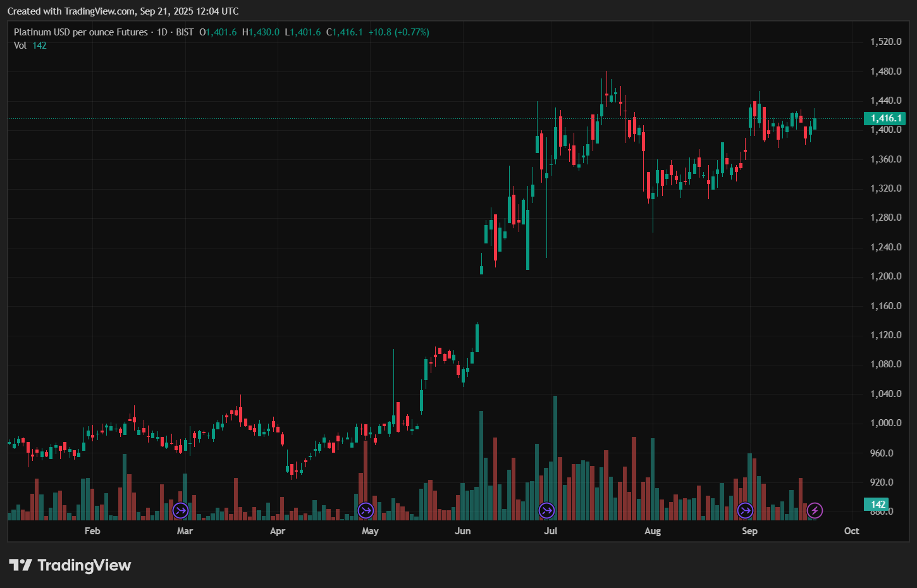Click the 1,520.0 level on price axis
Viewport: 917px width, 588px height.
[x=885, y=42]
